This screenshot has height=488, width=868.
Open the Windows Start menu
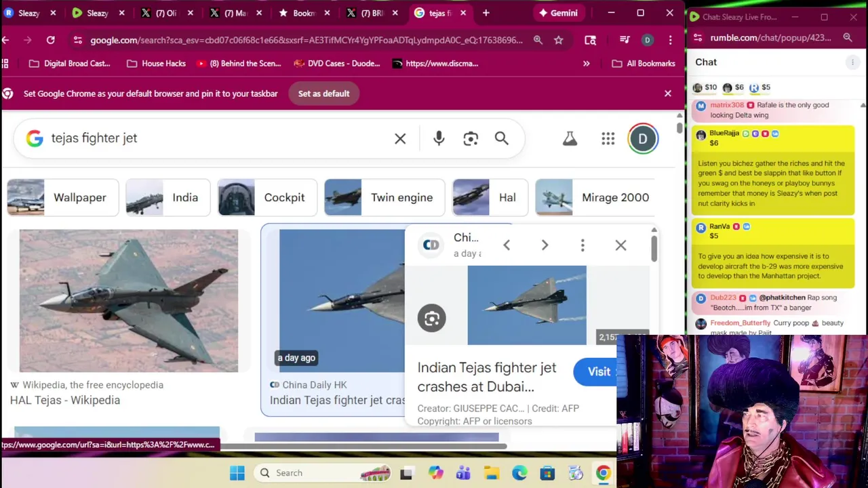(x=237, y=473)
